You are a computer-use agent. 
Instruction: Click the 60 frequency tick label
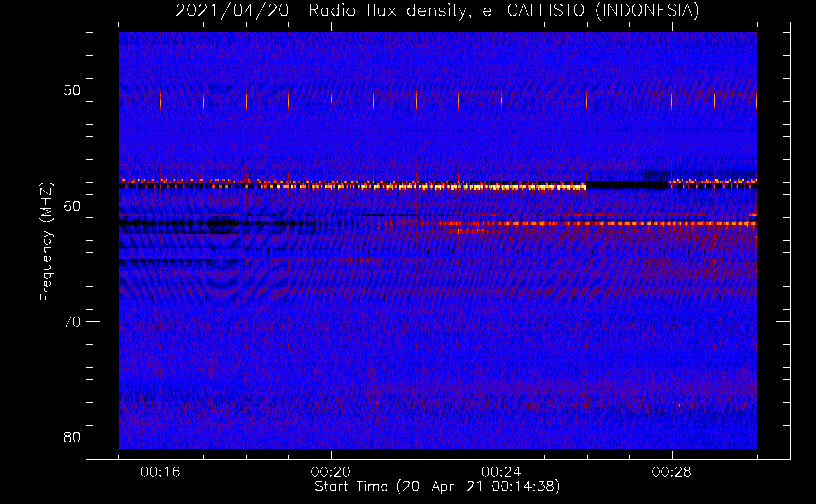coord(72,206)
